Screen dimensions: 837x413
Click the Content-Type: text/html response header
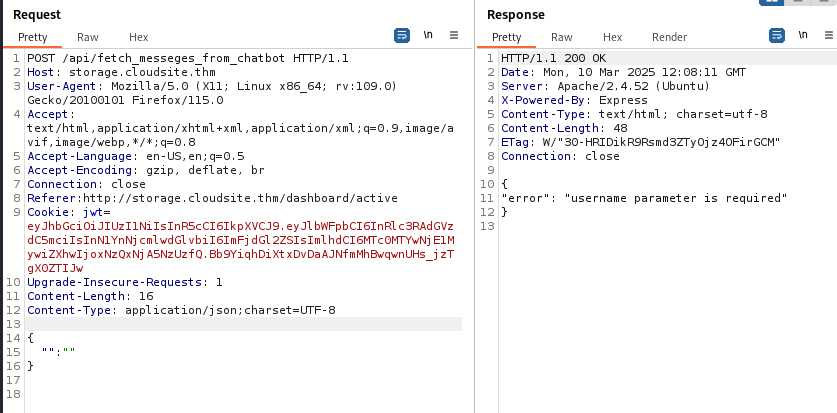[x=635, y=114]
